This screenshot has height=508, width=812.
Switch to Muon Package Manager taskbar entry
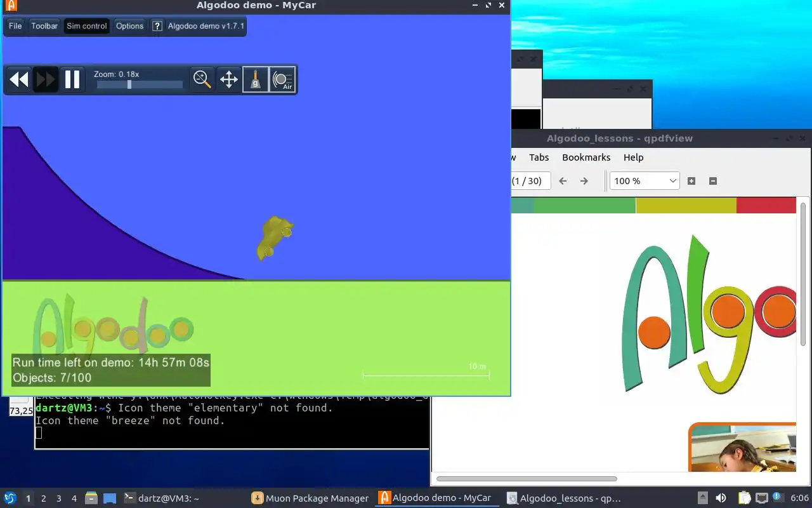(x=310, y=498)
